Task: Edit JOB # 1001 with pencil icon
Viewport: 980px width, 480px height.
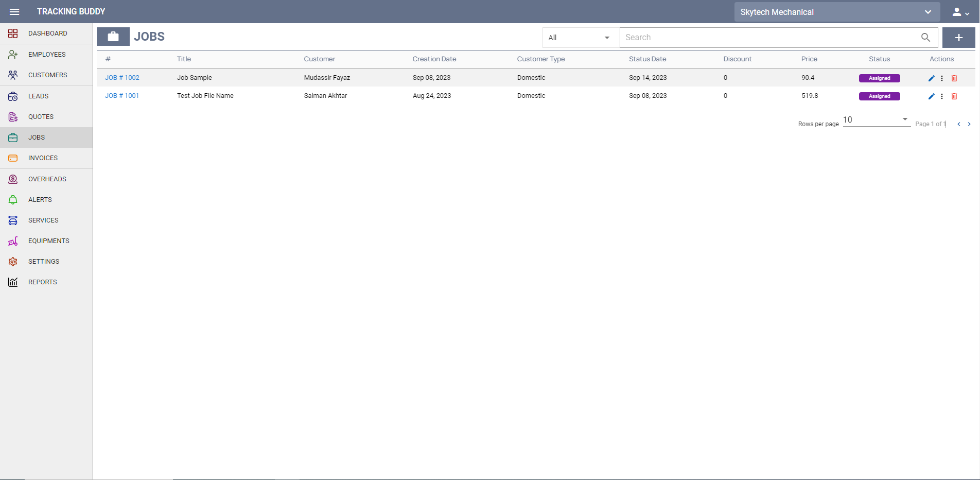Action: point(931,96)
